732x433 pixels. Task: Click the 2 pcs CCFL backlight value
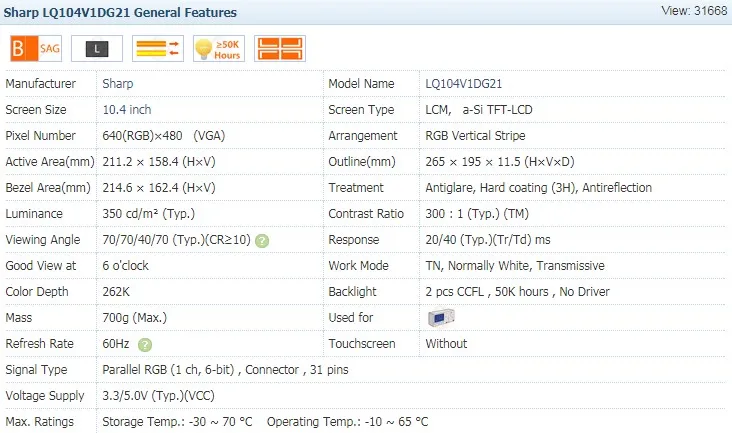pyautogui.click(x=517, y=292)
